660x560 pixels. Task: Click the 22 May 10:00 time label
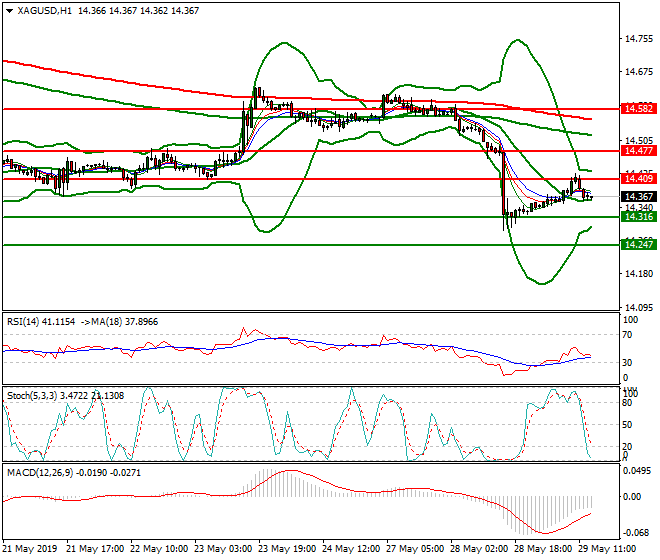[x=159, y=549]
